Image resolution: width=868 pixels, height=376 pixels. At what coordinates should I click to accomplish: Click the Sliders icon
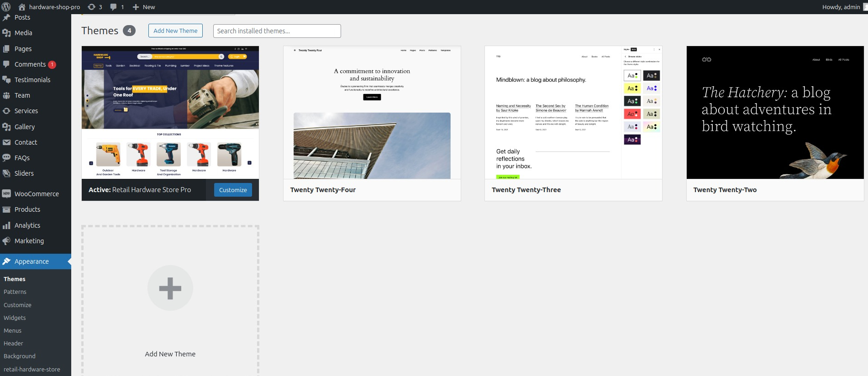pos(6,173)
